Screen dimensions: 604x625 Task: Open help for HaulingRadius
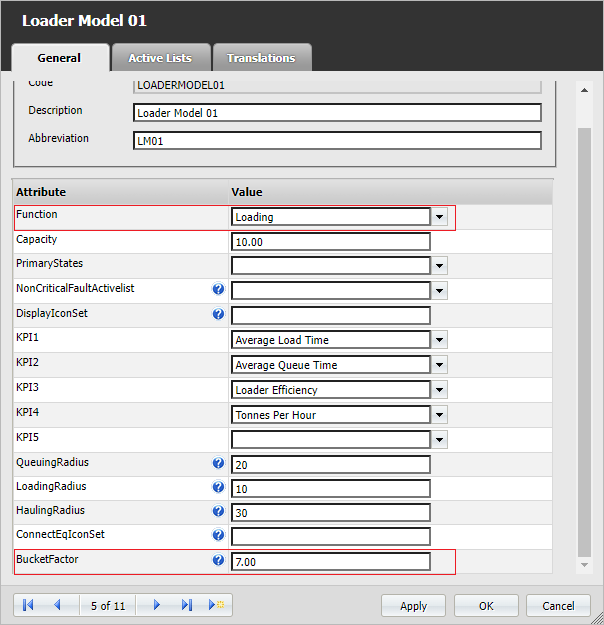[218, 511]
